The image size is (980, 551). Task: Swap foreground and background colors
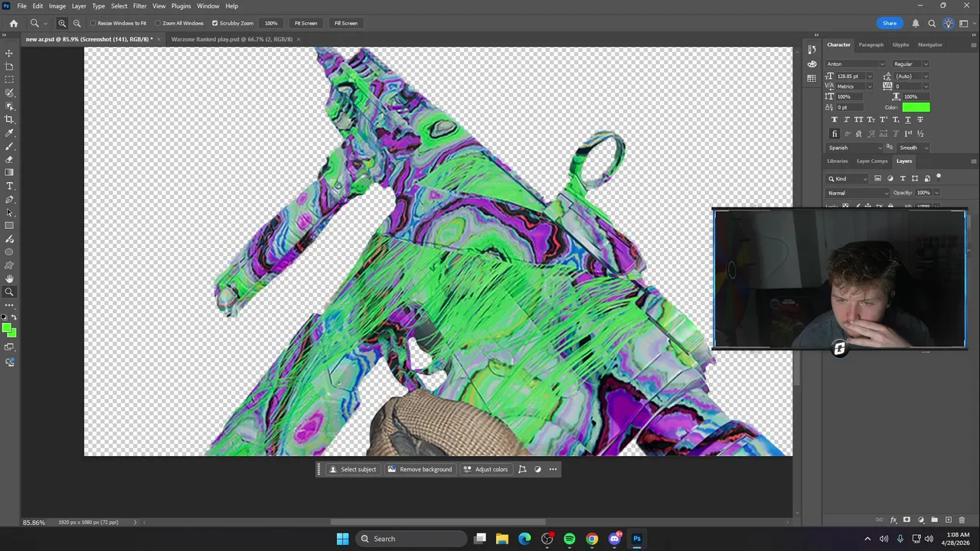click(14, 317)
